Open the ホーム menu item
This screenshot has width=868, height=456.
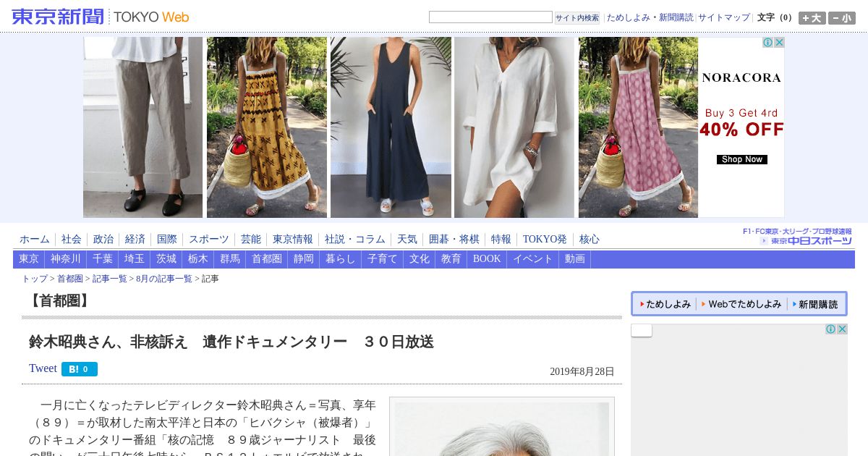[x=35, y=240]
